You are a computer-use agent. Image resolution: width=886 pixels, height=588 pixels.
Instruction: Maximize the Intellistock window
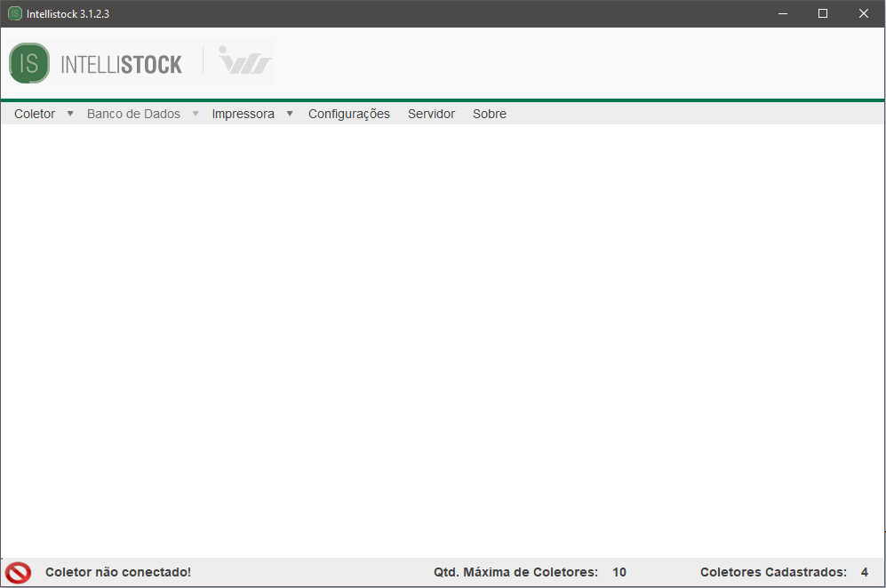[823, 13]
